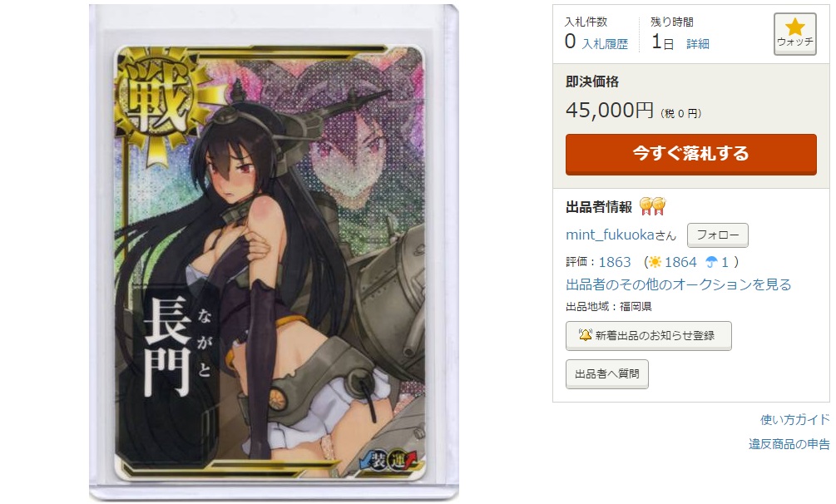836x504 pixels.
Task: Click the gold medal seller badges
Action: tap(653, 206)
